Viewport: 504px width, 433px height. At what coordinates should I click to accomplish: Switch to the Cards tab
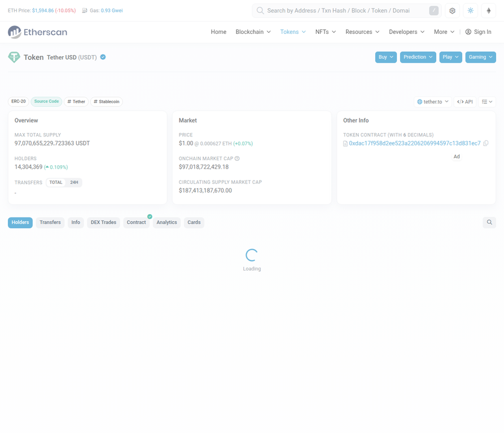click(x=194, y=223)
